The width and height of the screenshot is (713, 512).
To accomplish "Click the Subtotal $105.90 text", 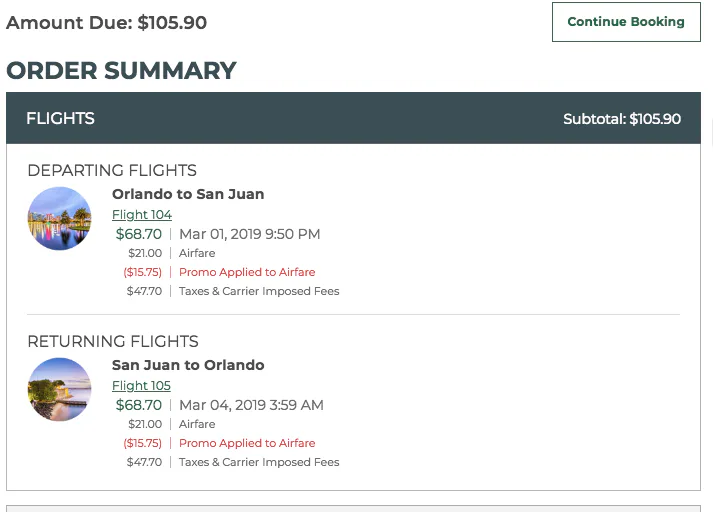I will click(622, 119).
